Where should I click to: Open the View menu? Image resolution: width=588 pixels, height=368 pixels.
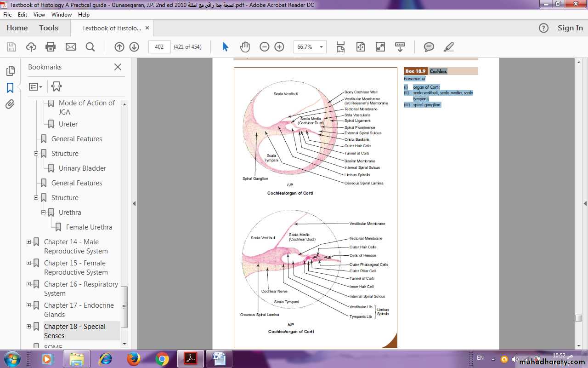pyautogui.click(x=39, y=15)
